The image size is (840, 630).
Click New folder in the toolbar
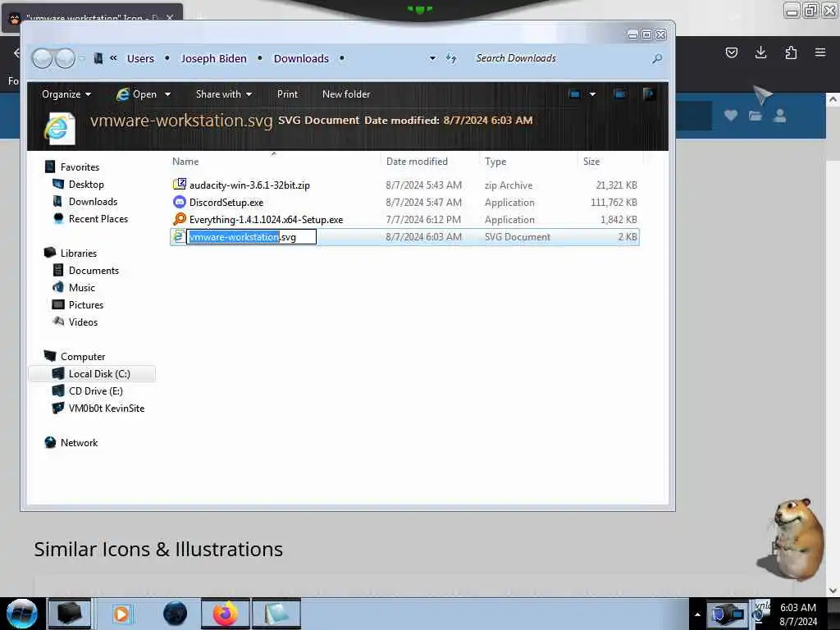click(346, 94)
